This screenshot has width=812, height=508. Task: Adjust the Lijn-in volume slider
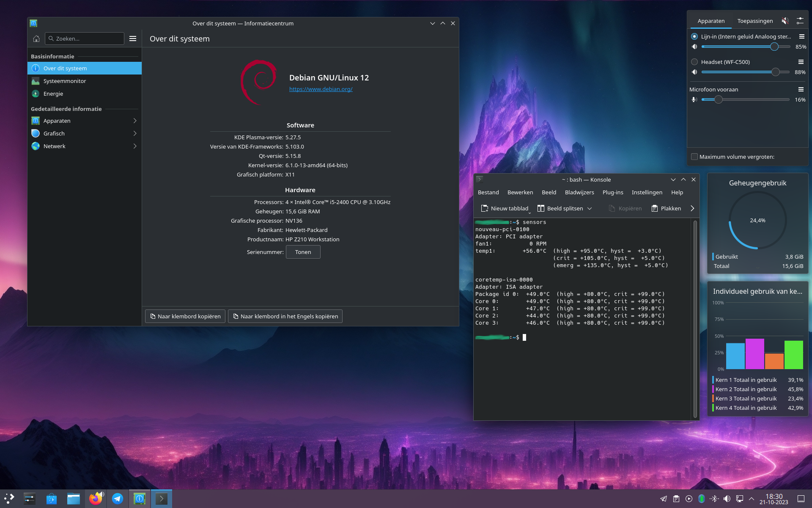click(746, 47)
